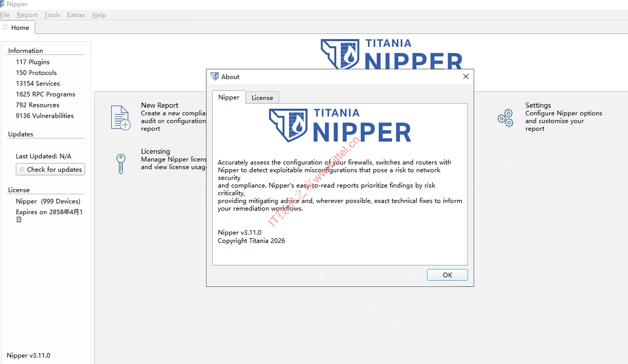Open the File menu
Viewport: 628px width, 364px height.
coord(5,15)
